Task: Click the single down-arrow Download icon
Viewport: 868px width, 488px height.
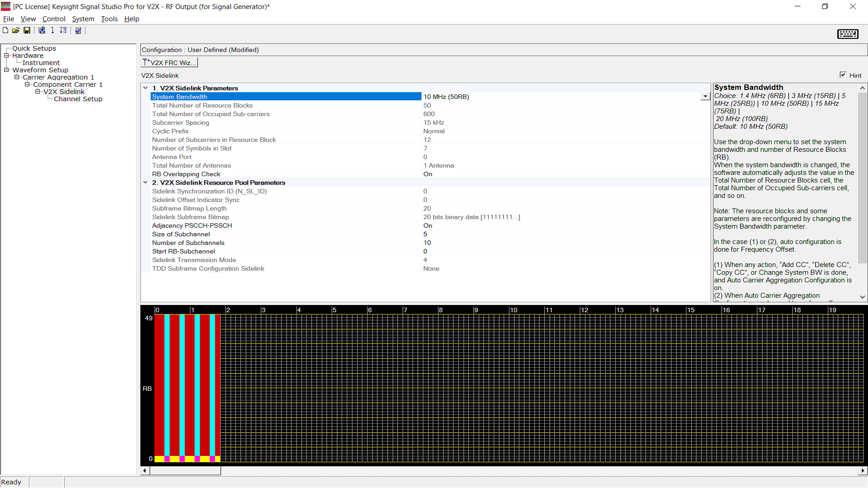Action: [52, 30]
